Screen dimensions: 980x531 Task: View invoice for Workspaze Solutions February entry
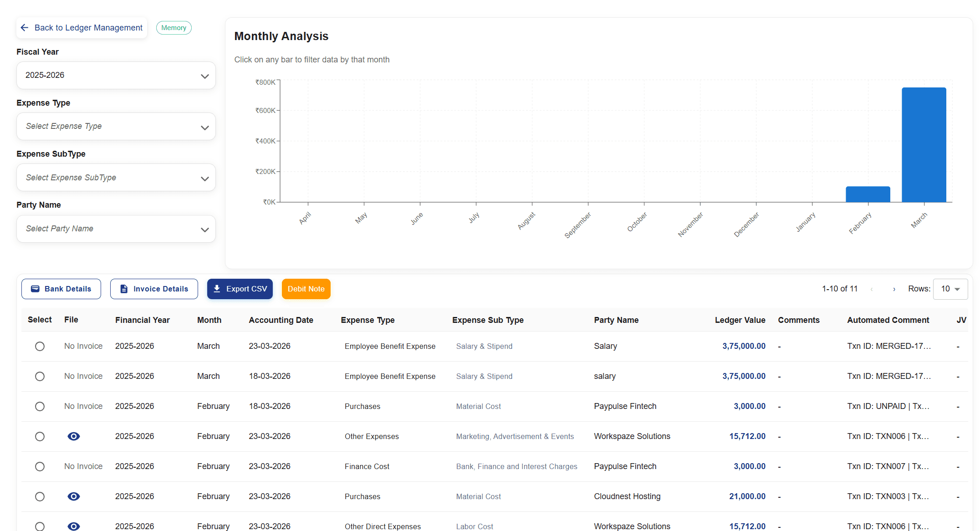click(x=74, y=436)
